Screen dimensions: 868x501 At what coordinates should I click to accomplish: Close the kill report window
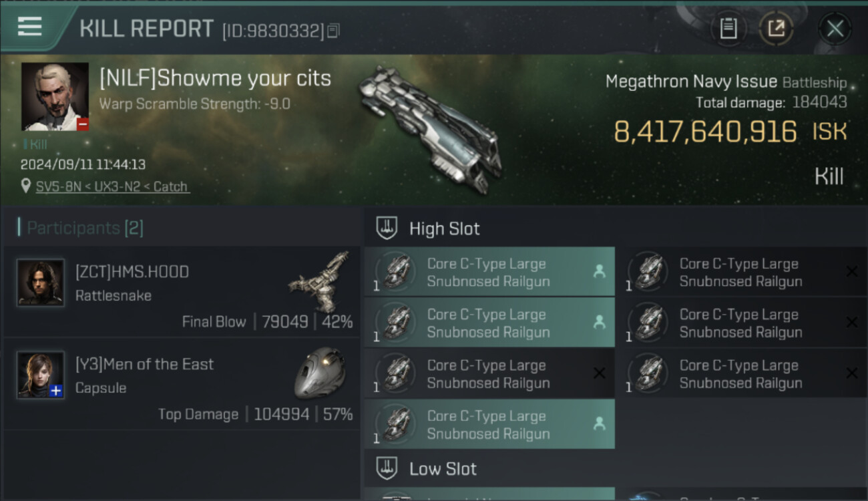click(835, 29)
